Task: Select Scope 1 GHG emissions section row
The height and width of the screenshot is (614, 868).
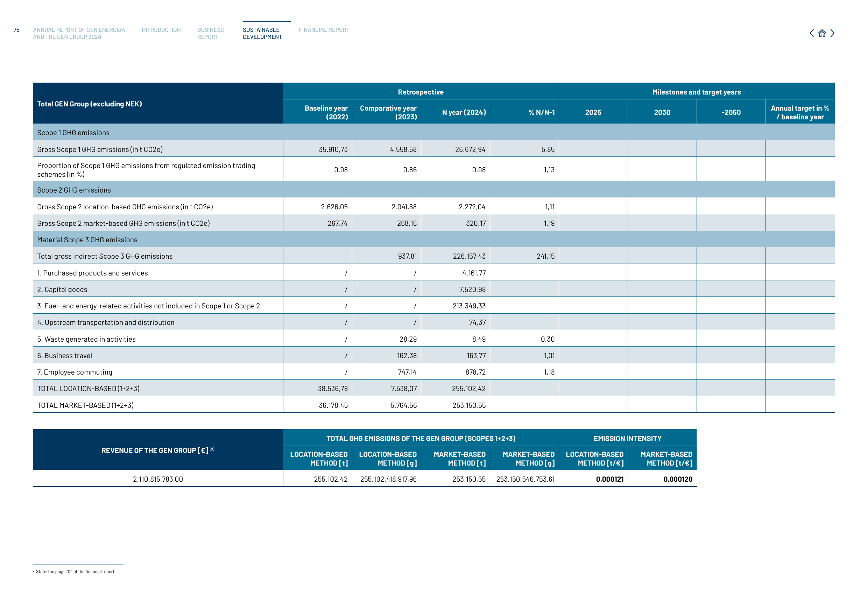Action: click(x=433, y=132)
